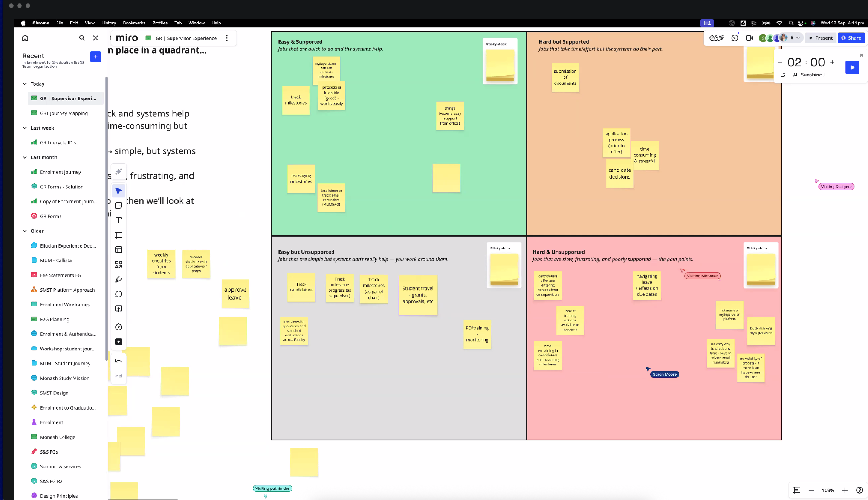Screen dimensions: 868x500
Task: Open the timer tool in the left toolbar
Action: [x=119, y=327]
